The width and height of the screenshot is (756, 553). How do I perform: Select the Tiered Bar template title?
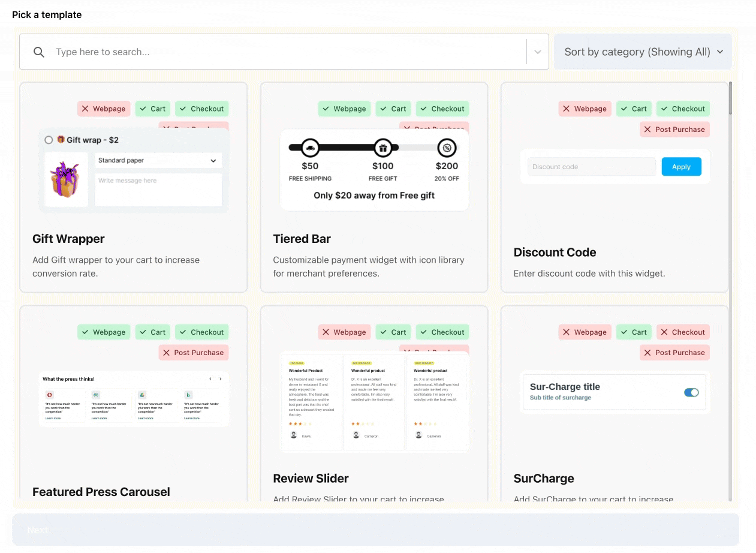point(302,239)
